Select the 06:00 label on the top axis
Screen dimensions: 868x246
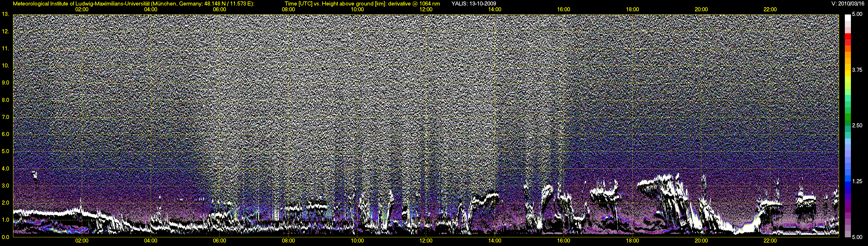click(x=219, y=10)
